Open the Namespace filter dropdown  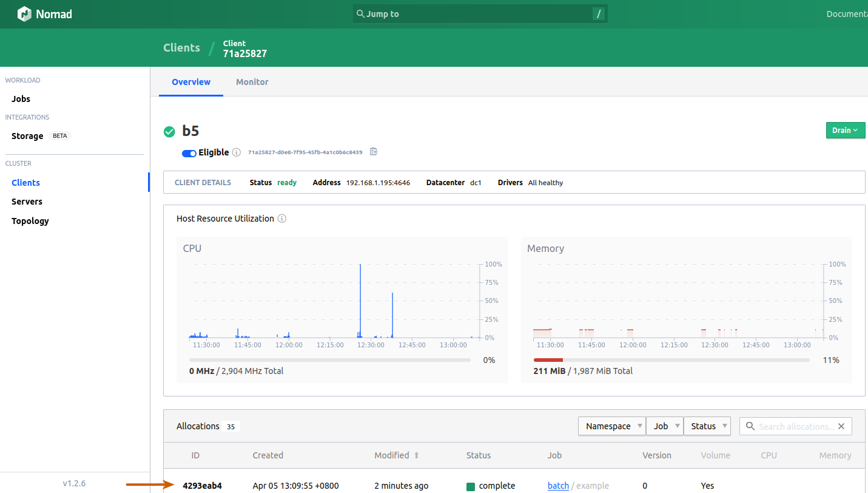point(612,426)
